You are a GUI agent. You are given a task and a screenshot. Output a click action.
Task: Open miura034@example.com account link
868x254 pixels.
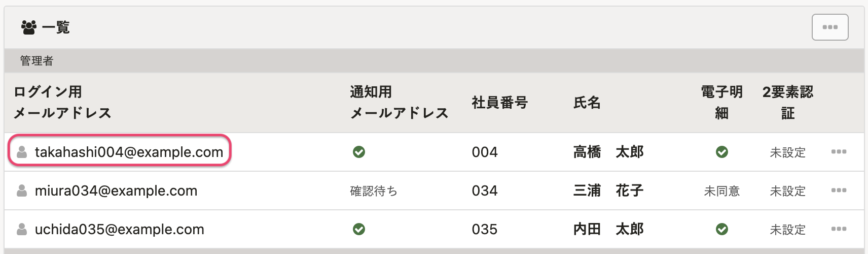(116, 190)
